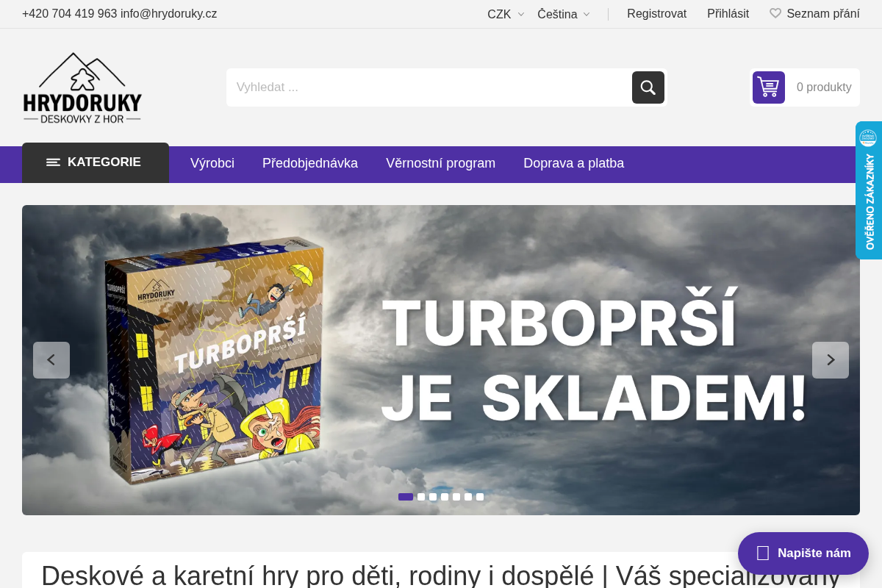This screenshot has height=588, width=882.
Task: Click the wishlist heart icon
Action: (775, 13)
